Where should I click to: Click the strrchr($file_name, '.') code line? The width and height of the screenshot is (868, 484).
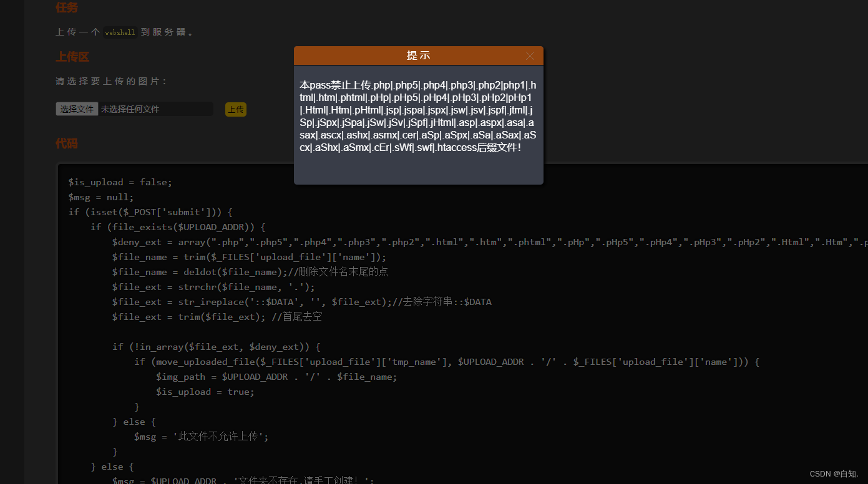[x=213, y=287]
